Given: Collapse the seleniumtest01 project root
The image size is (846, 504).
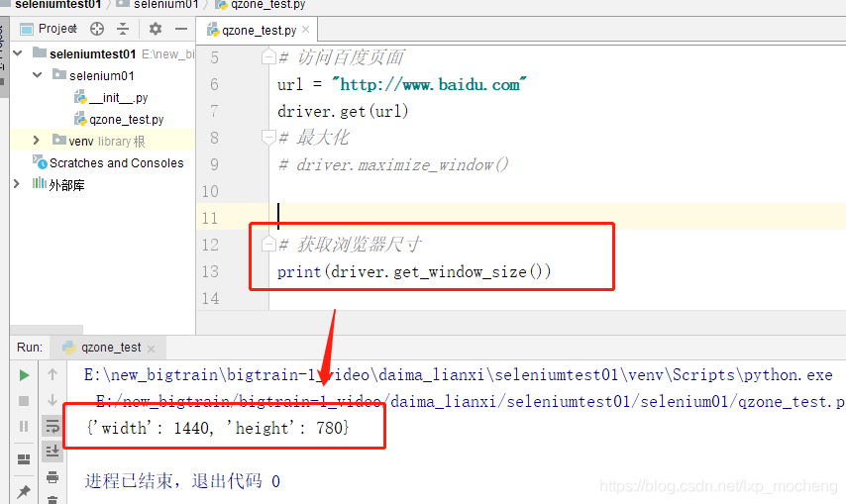Looking at the screenshot, I should 17,53.
